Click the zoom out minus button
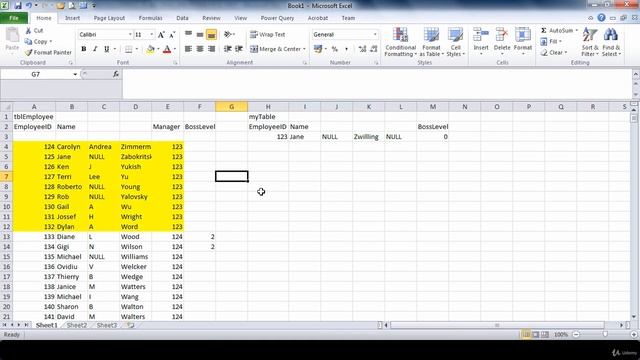 576,335
